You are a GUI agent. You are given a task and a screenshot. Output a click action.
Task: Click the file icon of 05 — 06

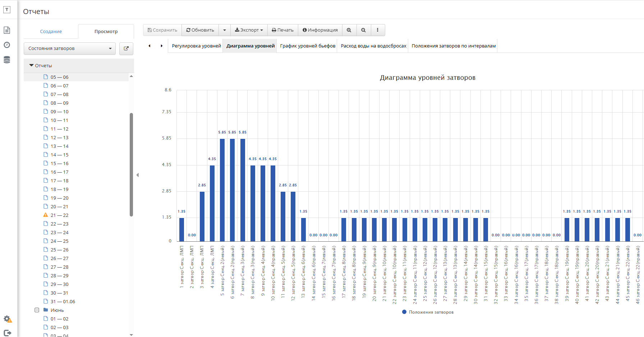pyautogui.click(x=46, y=77)
